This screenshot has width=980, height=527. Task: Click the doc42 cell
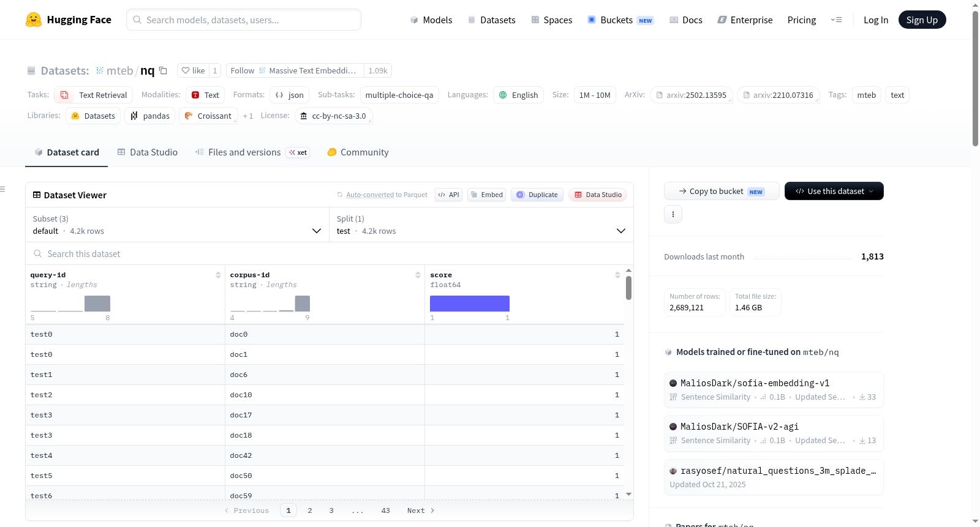325,455
